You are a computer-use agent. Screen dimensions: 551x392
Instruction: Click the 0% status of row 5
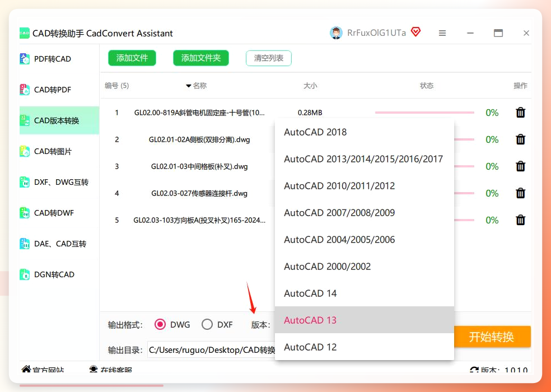click(x=492, y=220)
